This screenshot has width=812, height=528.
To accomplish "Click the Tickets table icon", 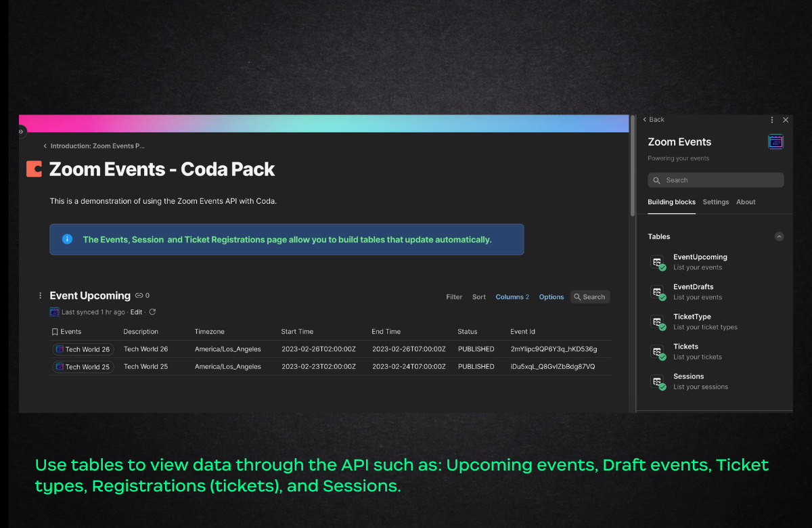I will (658, 352).
